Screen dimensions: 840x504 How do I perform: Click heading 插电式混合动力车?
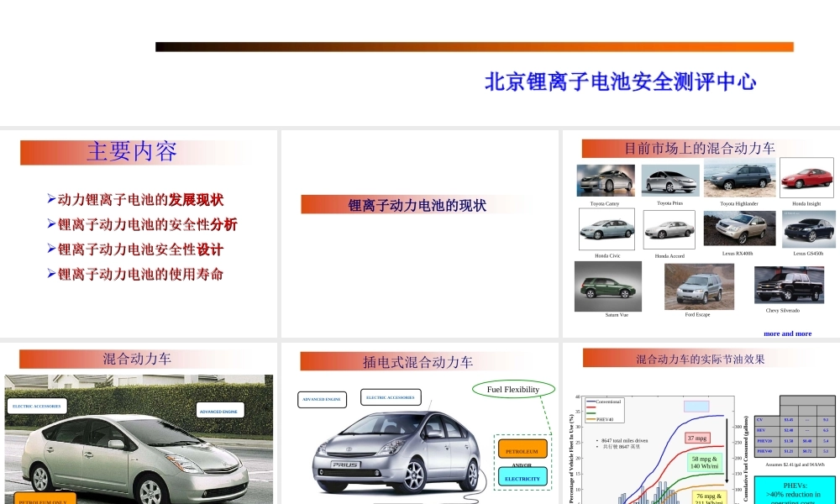click(417, 362)
